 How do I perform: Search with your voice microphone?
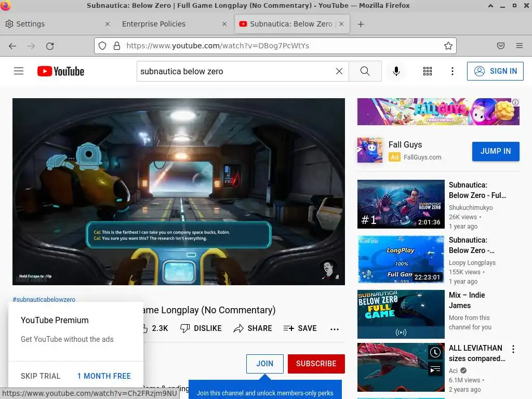coord(396,71)
